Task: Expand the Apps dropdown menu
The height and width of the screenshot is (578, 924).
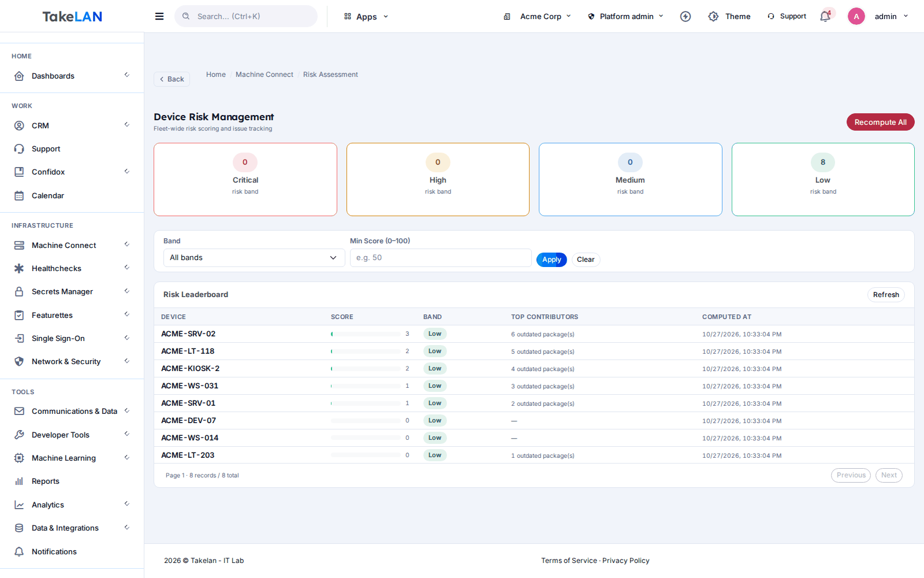Action: point(366,16)
